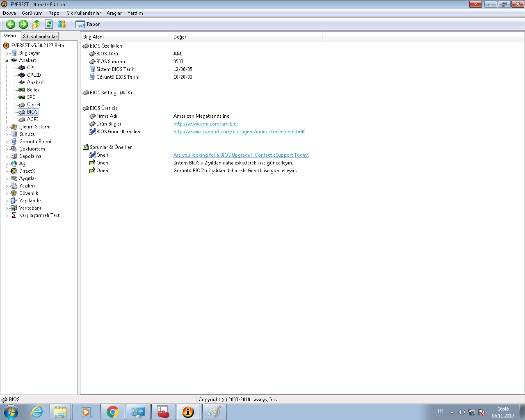The width and height of the screenshot is (525, 420).
Task: Select the Çipset tree item
Action: [34, 105]
